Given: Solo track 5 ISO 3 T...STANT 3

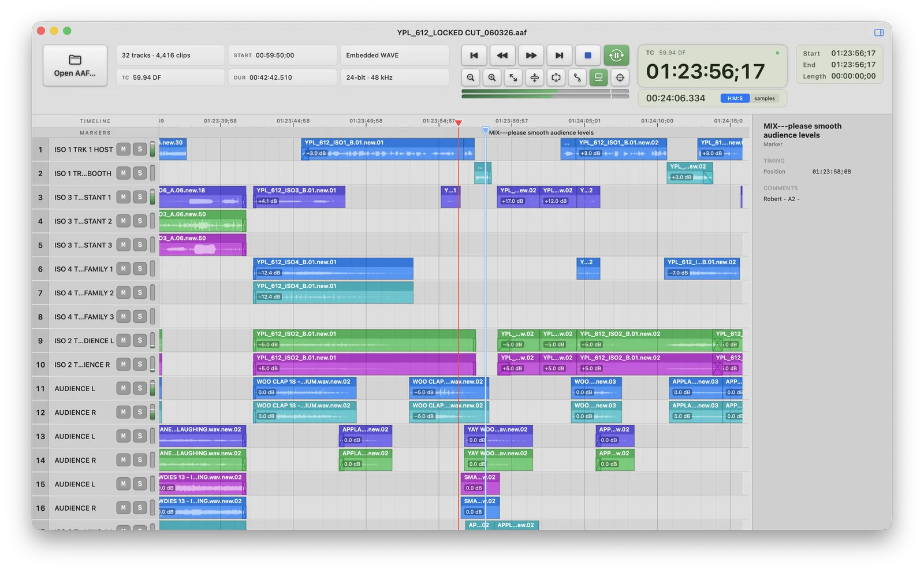Looking at the screenshot, I should (140, 245).
